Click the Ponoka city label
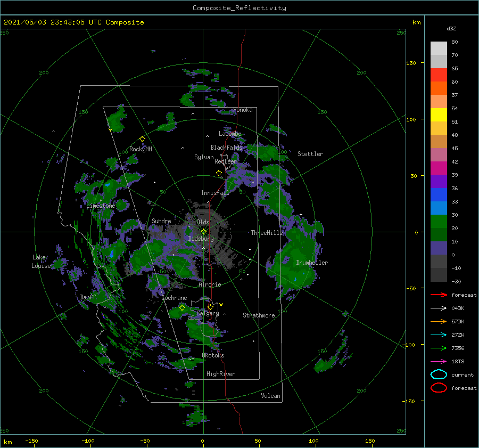This screenshot has height=448, width=479. pos(243,110)
